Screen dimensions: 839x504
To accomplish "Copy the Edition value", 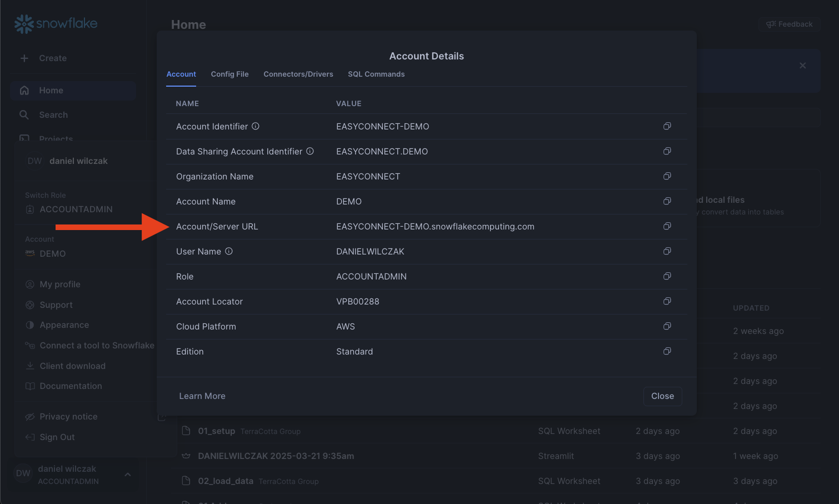I will coord(667,351).
